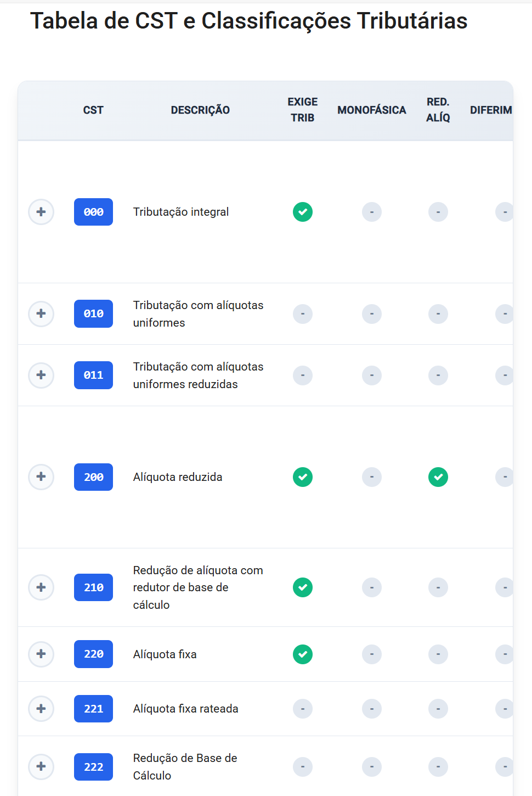Expand the CST 010 row details

[41, 313]
